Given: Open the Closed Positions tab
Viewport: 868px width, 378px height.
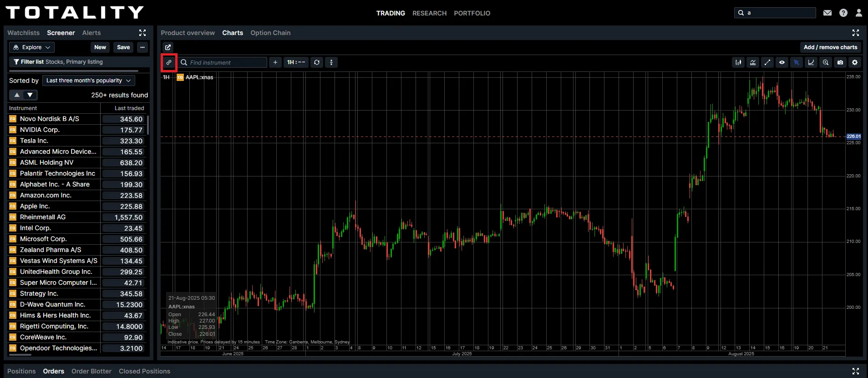Looking at the screenshot, I should coord(145,371).
